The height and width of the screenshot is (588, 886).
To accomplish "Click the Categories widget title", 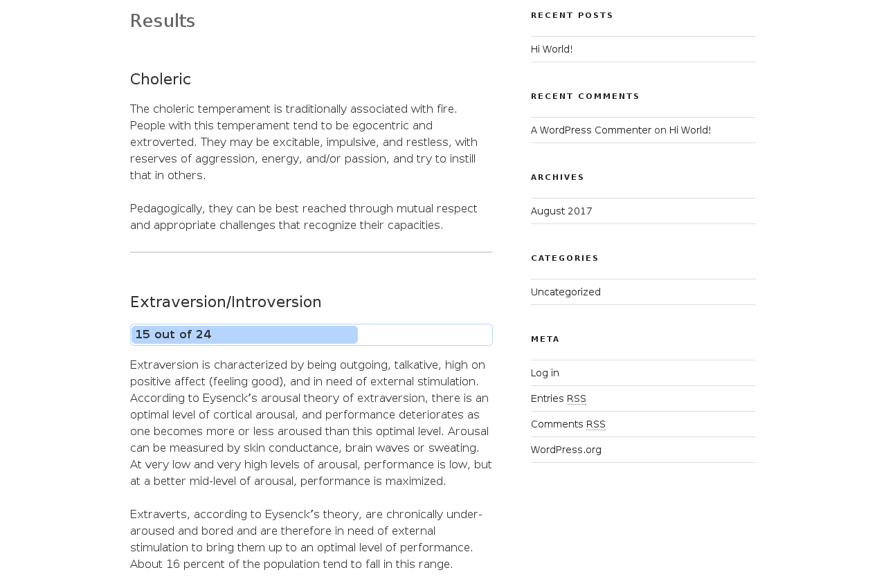I will (565, 258).
